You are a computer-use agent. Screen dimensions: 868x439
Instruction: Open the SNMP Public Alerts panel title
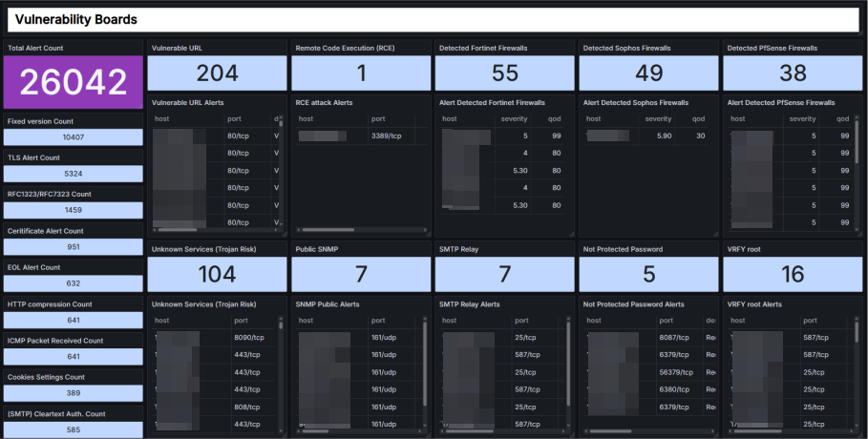click(328, 304)
